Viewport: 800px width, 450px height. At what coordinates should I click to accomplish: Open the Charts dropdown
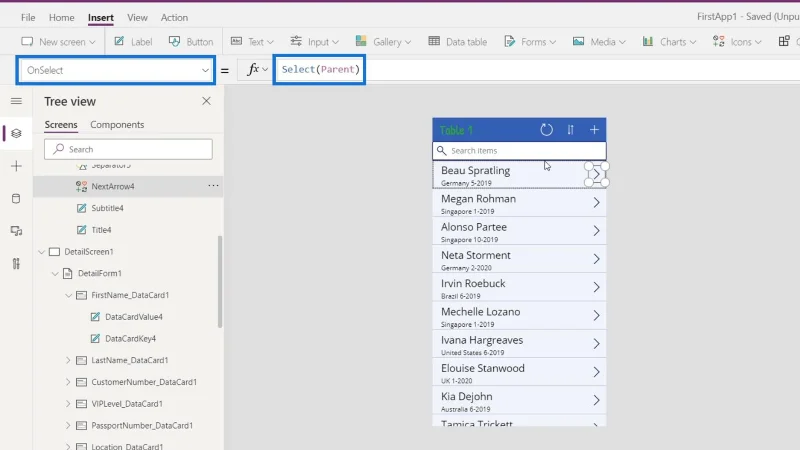coord(669,42)
